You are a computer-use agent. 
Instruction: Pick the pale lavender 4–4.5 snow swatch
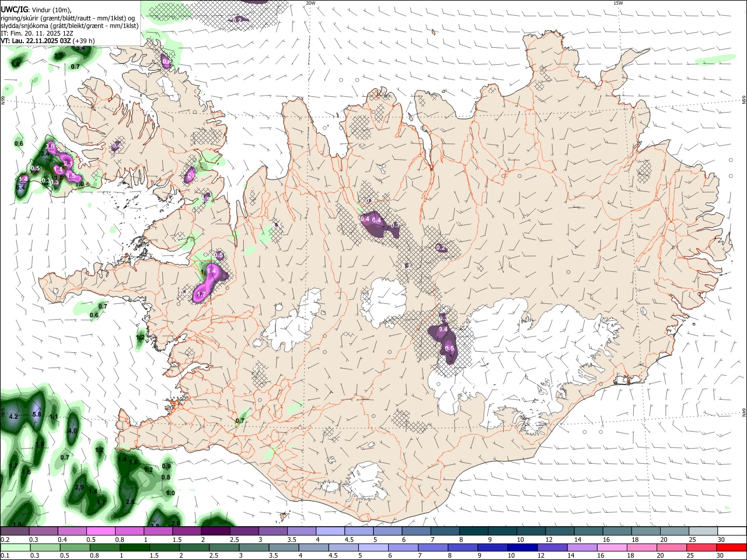pos(329,531)
